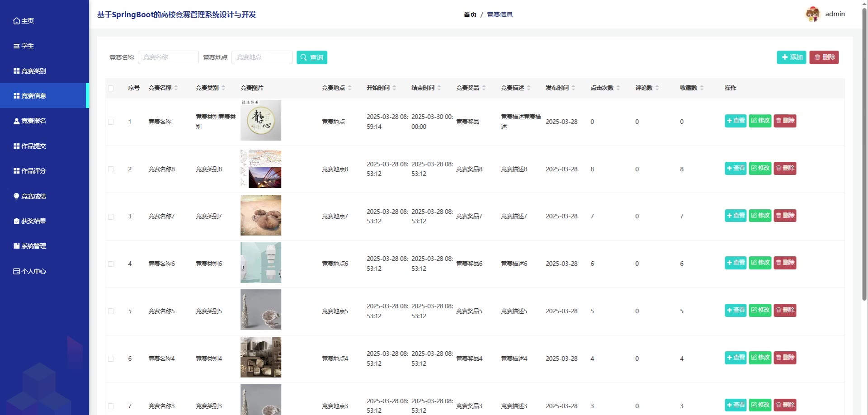Viewport: 868px width, 415px height.
Task: Sort the table by 开始时间
Action: tap(394, 88)
